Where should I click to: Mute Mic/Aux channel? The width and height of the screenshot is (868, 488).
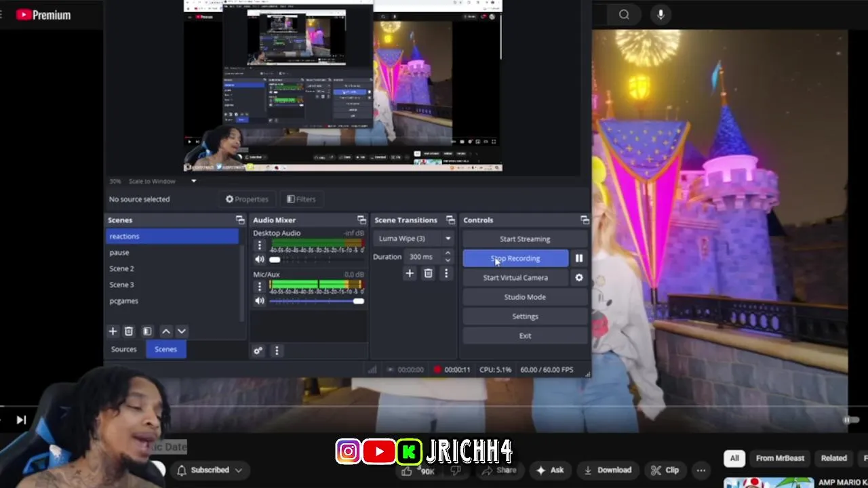pyautogui.click(x=260, y=300)
